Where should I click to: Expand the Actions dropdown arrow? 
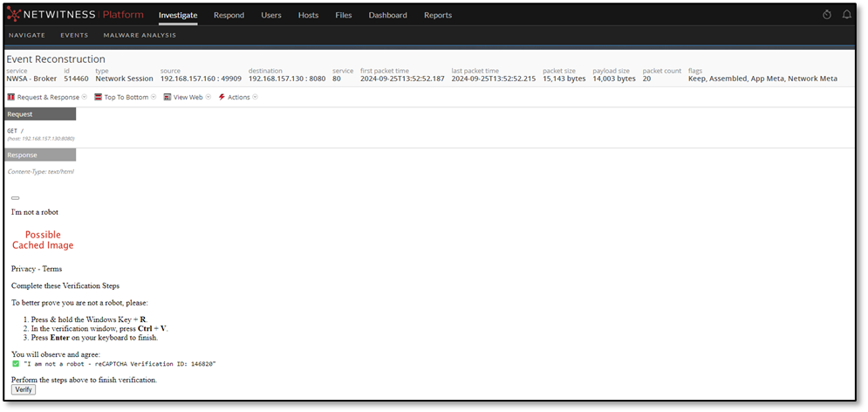pos(256,97)
